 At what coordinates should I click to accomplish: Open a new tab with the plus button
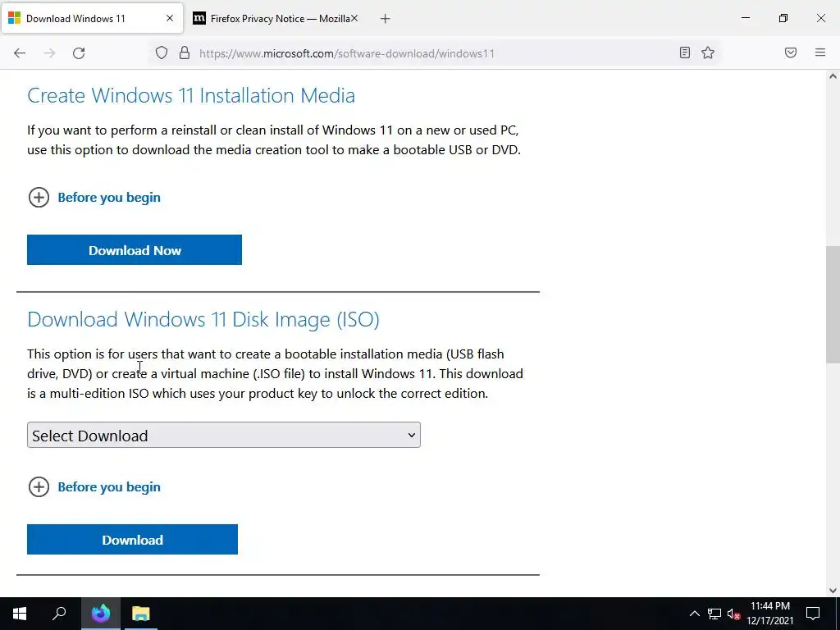pos(386,19)
